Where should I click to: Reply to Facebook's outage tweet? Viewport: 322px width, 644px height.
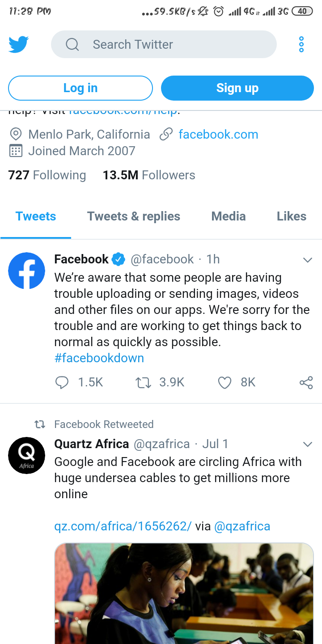click(62, 382)
